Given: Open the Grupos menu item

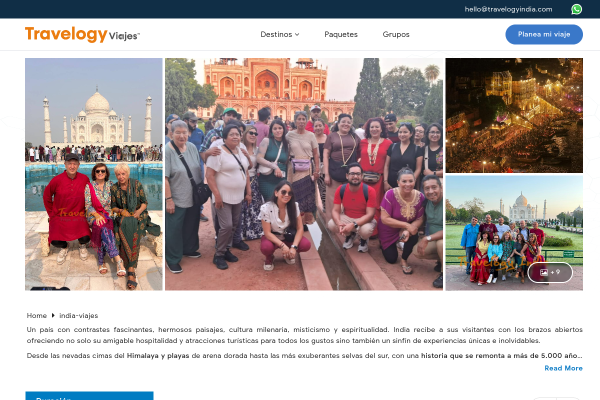Looking at the screenshot, I should click(x=396, y=34).
